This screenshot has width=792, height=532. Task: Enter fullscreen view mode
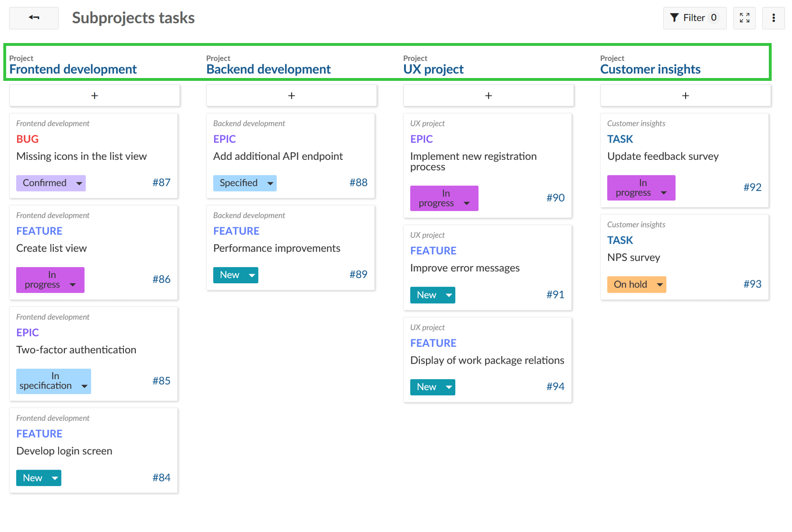(744, 17)
